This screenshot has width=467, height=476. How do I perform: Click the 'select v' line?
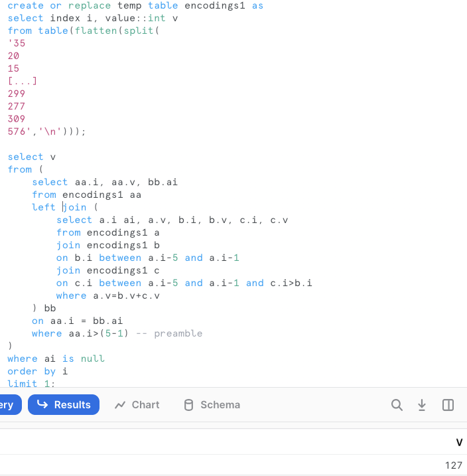pyautogui.click(x=32, y=157)
